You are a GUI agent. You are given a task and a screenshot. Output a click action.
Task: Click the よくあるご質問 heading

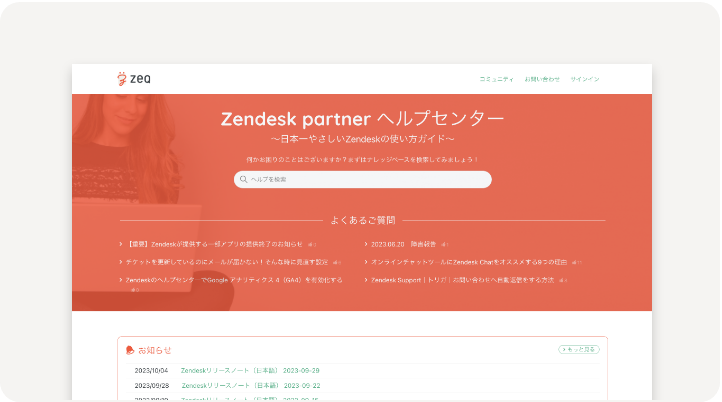pos(363,221)
